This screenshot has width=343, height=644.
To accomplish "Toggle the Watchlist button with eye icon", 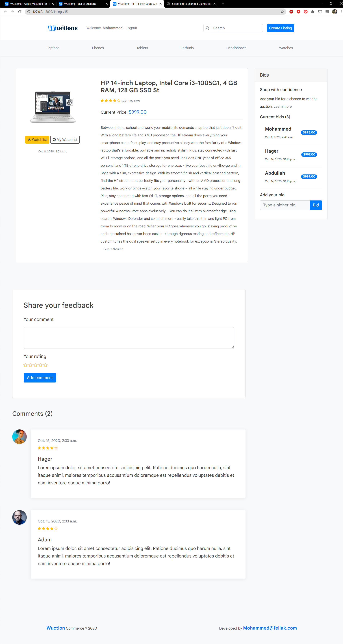I will click(x=37, y=139).
